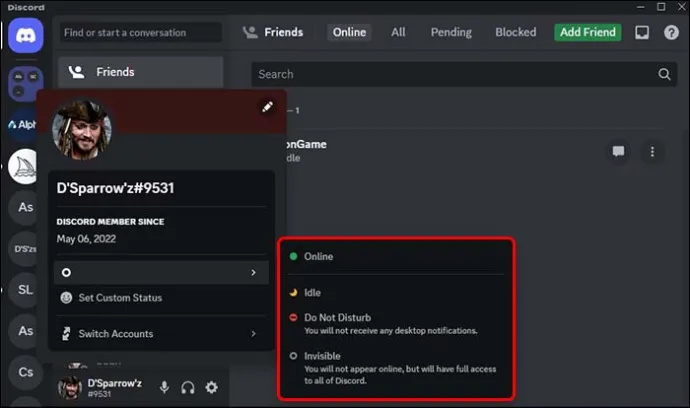Open User Settings gear icon
The height and width of the screenshot is (408, 690).
tap(212, 387)
